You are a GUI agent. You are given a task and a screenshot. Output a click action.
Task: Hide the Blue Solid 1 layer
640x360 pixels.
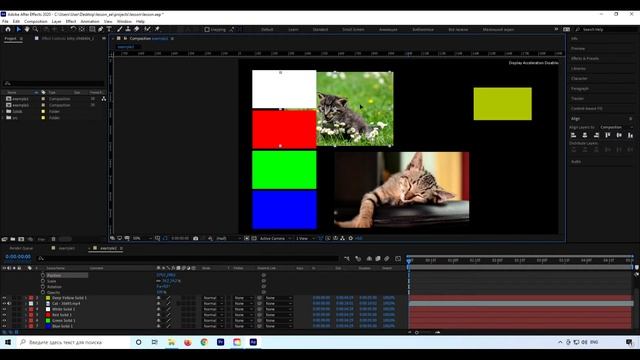click(4, 326)
